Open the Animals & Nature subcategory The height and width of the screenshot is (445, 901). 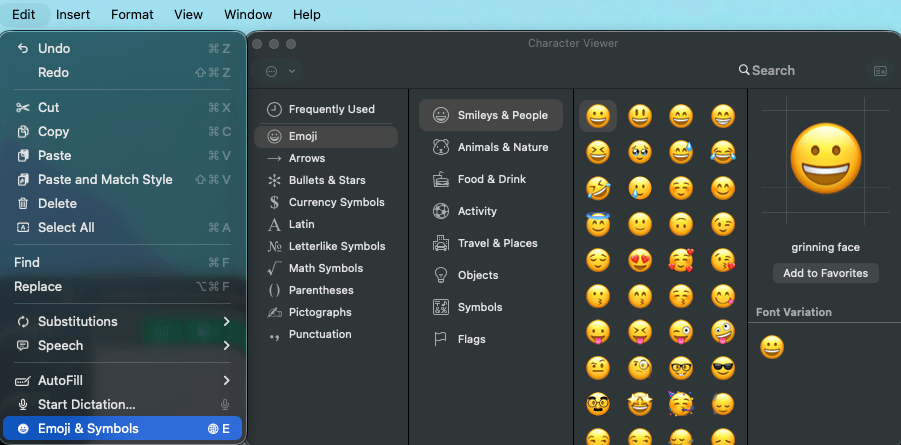point(491,147)
